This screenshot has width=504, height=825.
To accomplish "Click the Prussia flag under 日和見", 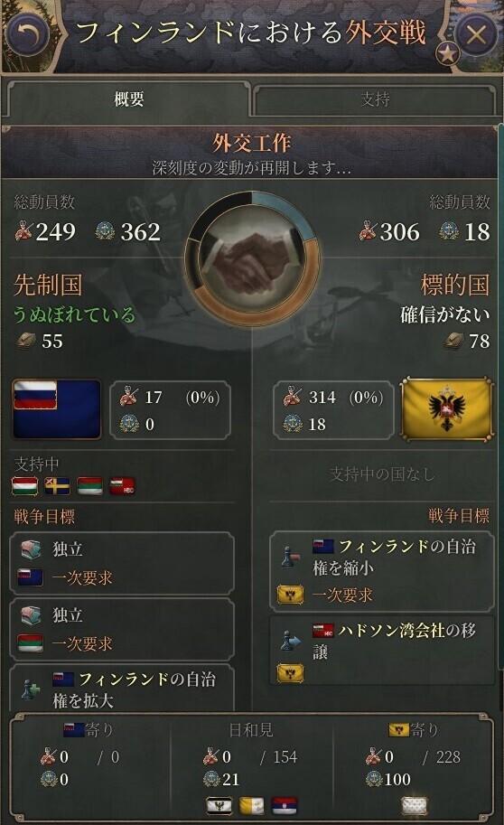I will point(219,805).
